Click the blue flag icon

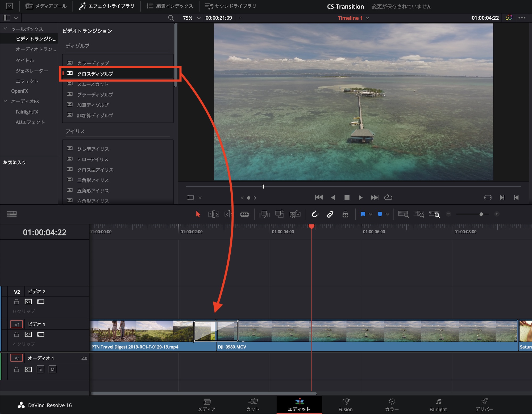[x=363, y=214]
